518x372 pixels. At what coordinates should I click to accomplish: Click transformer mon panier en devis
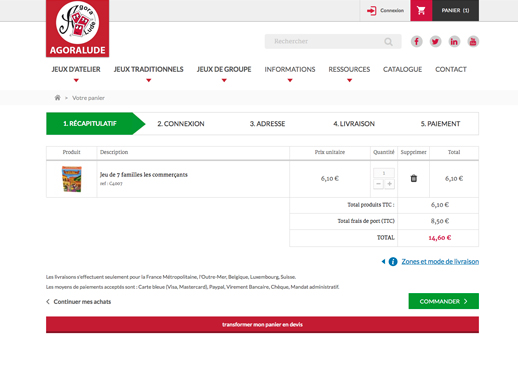click(x=262, y=325)
